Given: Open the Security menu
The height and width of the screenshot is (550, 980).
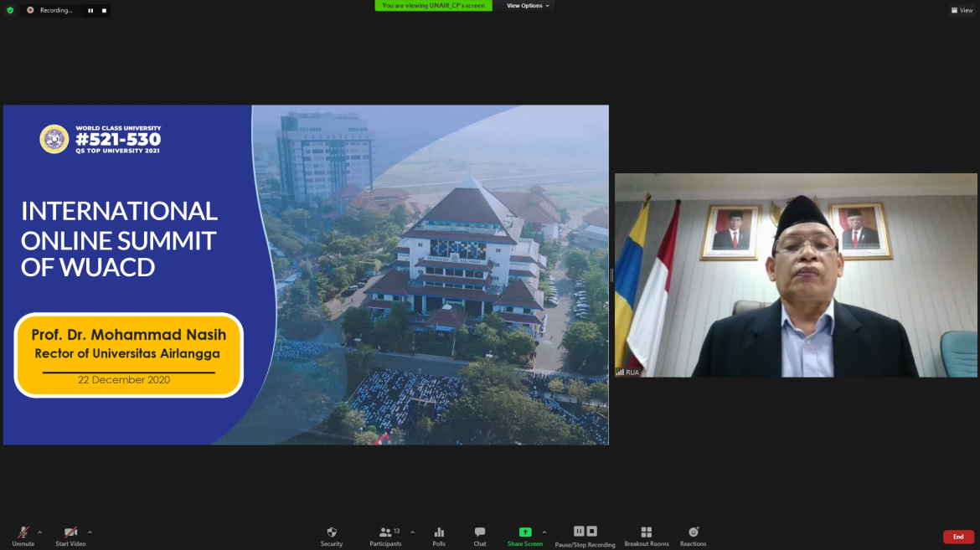Looking at the screenshot, I should pyautogui.click(x=331, y=537).
